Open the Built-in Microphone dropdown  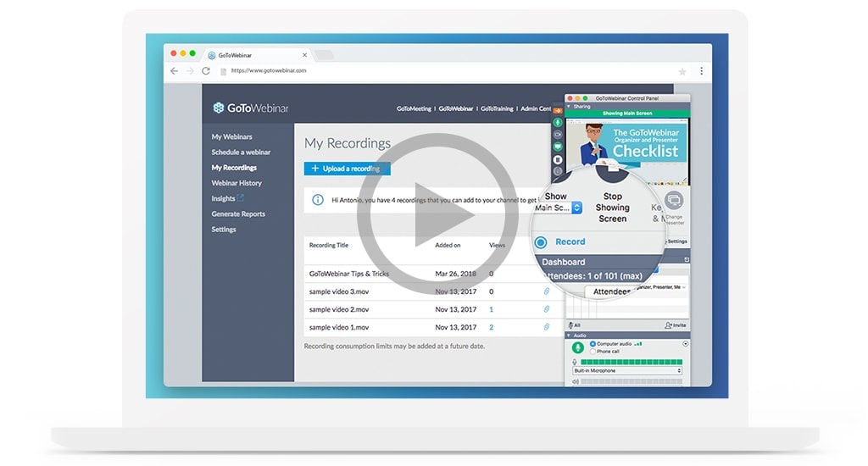pyautogui.click(x=627, y=371)
